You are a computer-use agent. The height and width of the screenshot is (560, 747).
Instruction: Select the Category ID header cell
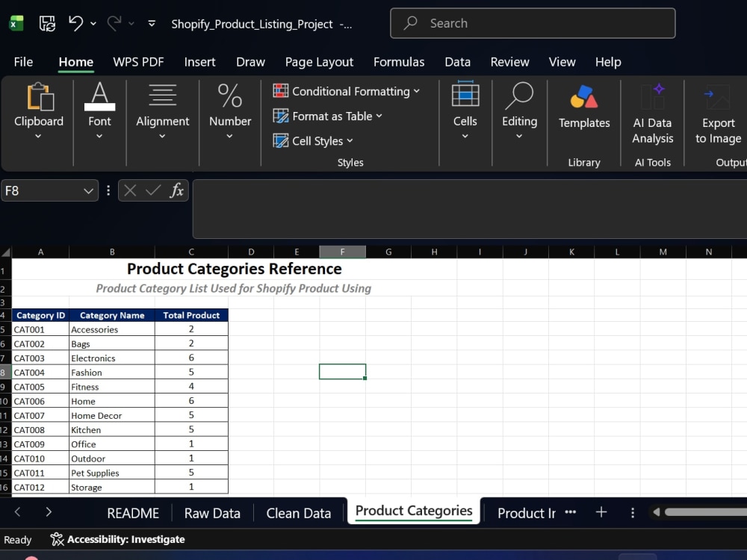point(40,315)
